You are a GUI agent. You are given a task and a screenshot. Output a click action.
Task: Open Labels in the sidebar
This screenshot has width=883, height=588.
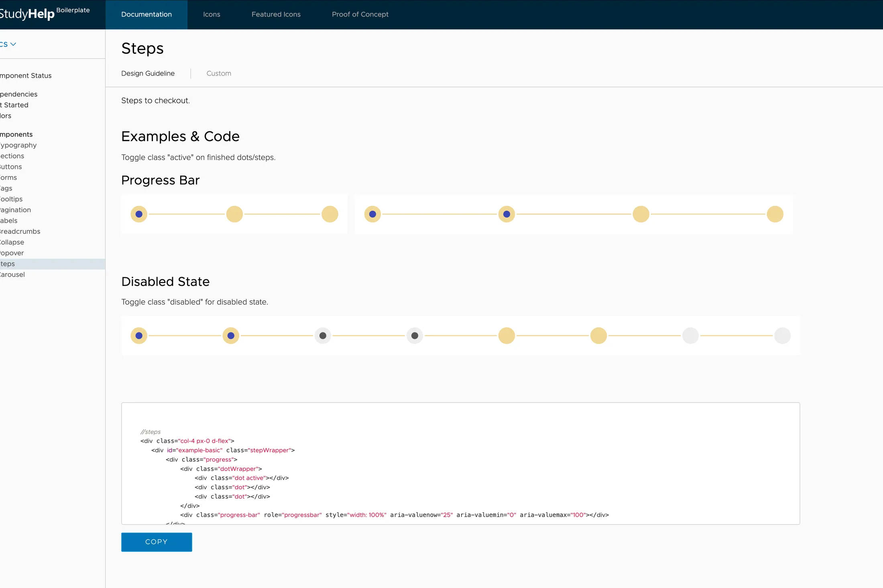point(8,221)
